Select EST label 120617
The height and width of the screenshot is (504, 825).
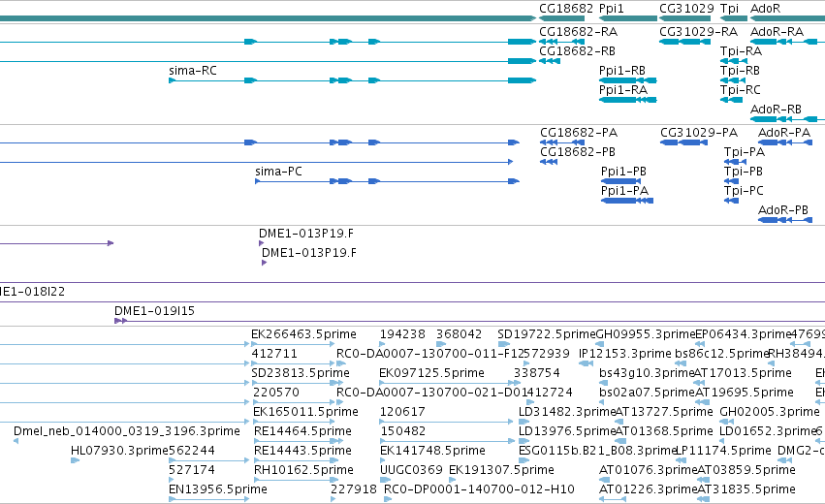click(x=402, y=412)
